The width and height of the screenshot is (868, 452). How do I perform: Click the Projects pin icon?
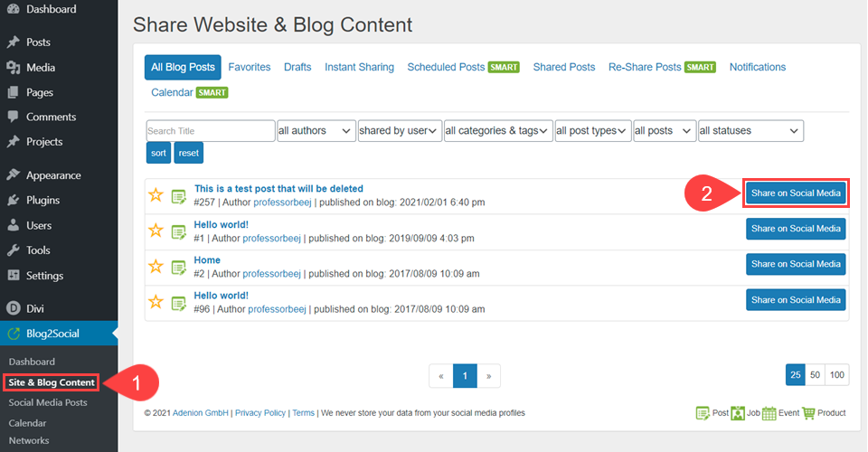point(14,142)
